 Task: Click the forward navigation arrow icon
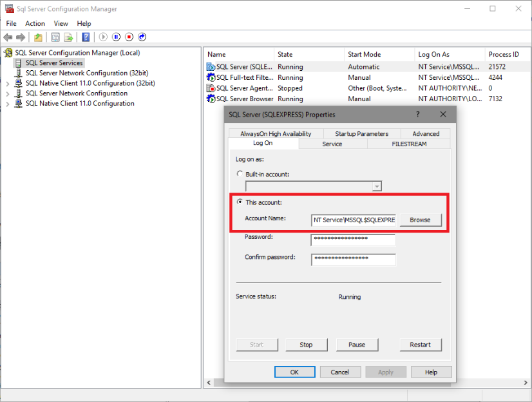[20, 37]
